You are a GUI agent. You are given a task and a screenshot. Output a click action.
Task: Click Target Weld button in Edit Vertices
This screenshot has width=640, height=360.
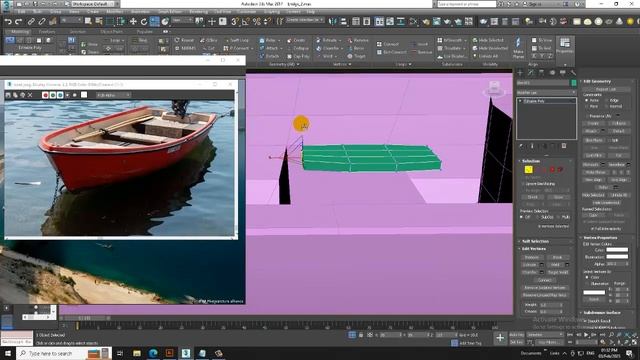click(558, 272)
